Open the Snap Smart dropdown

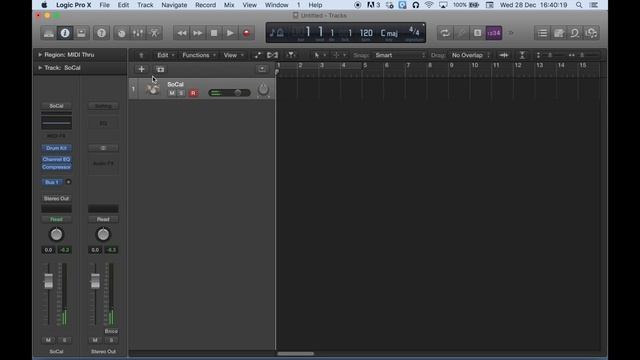coord(400,55)
